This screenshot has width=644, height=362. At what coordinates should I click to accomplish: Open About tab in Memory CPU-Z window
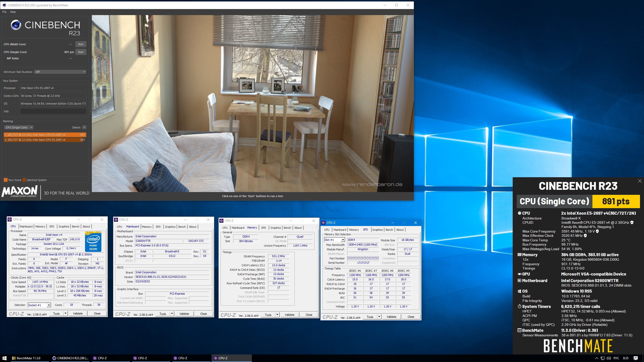(x=298, y=228)
